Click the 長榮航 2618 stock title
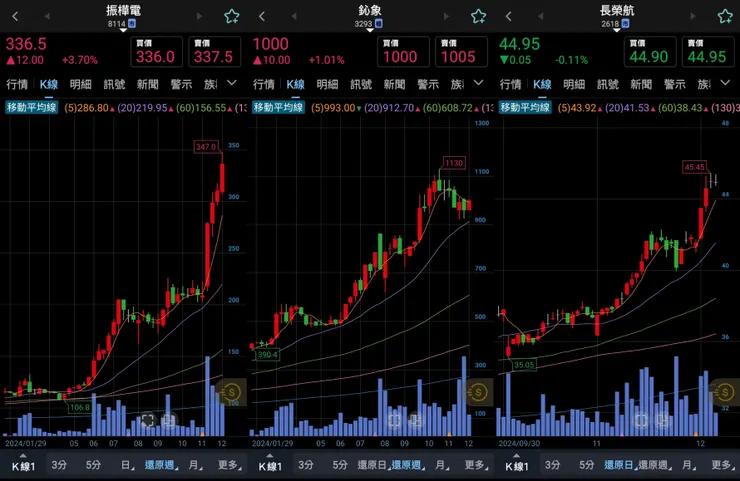740x481 pixels. coord(616,16)
